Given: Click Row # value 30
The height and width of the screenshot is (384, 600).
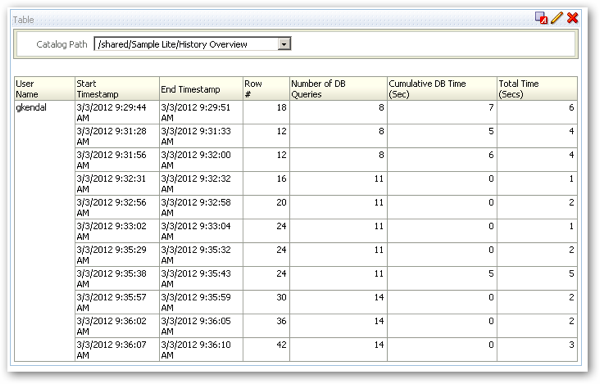Looking at the screenshot, I should [x=281, y=297].
